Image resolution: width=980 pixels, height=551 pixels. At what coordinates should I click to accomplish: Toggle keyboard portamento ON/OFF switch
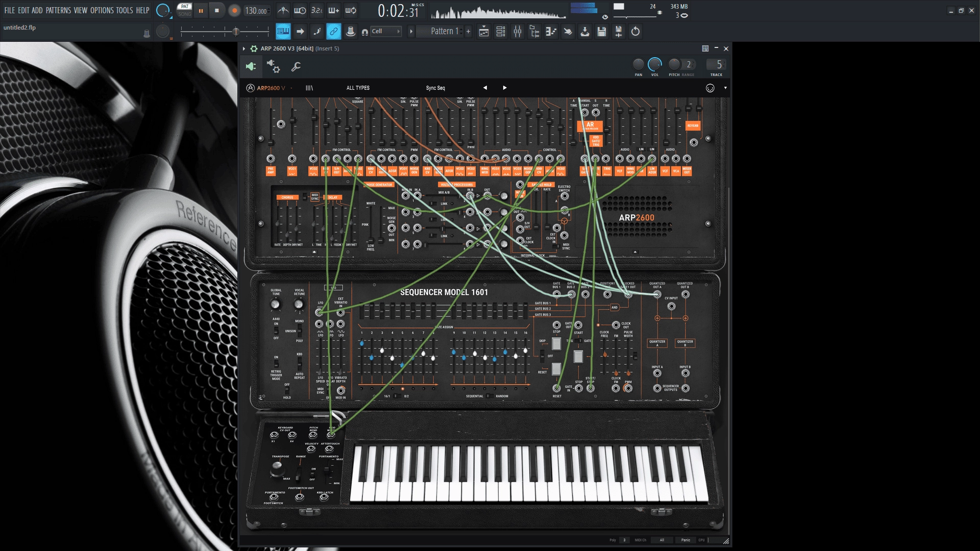(x=312, y=474)
